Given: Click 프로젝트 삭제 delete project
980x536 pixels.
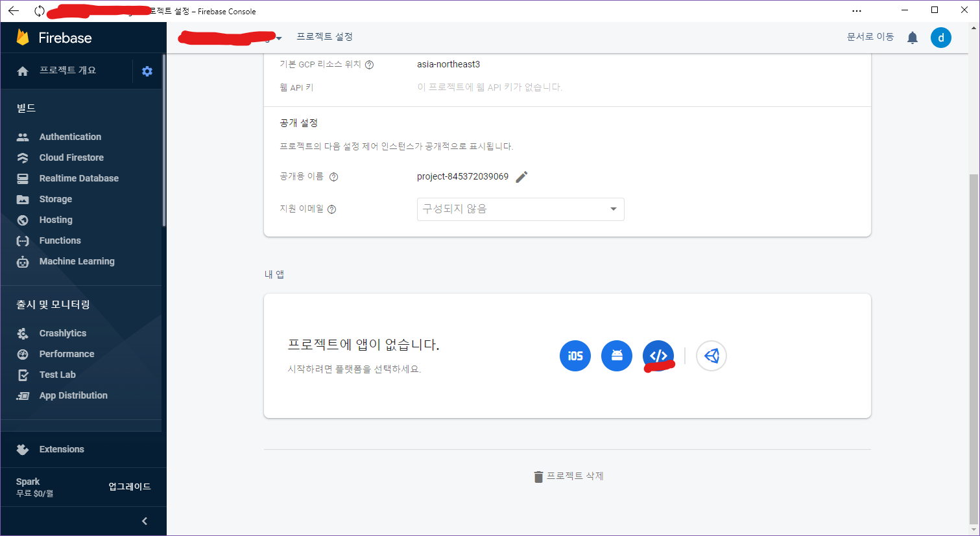Looking at the screenshot, I should (568, 476).
